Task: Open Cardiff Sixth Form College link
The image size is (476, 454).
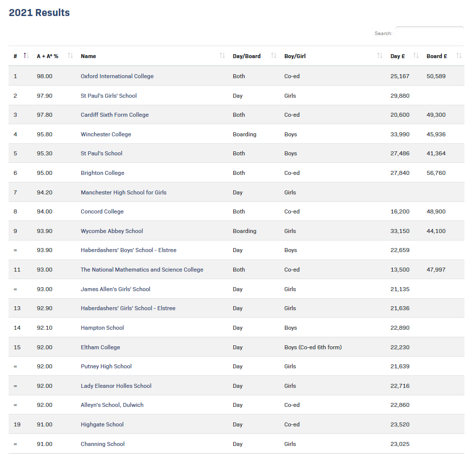Action: [x=114, y=115]
